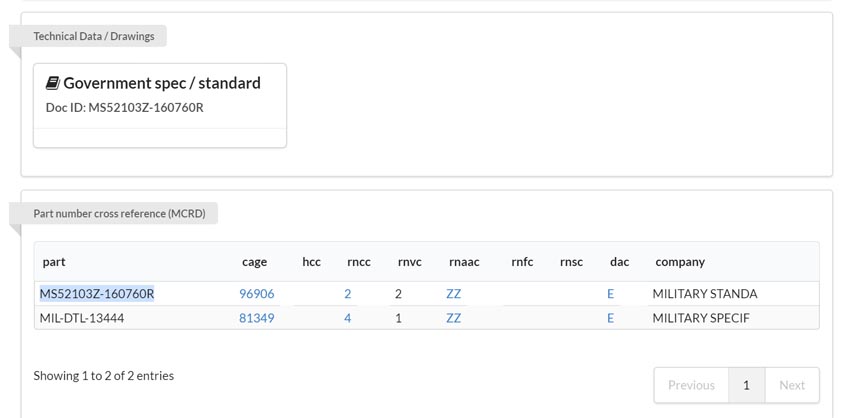Click rncc value 2 link

pos(347,294)
